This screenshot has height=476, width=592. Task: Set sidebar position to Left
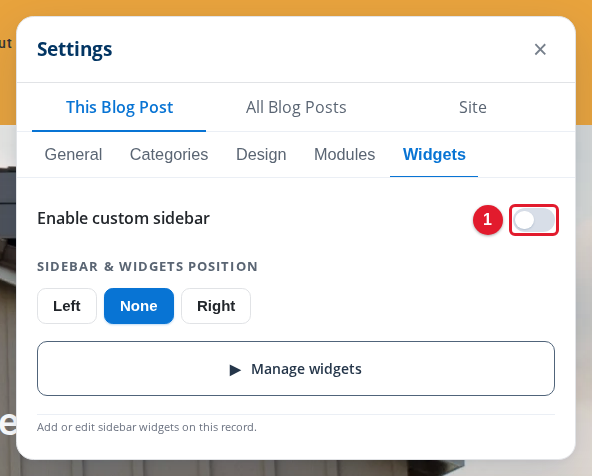click(x=67, y=306)
